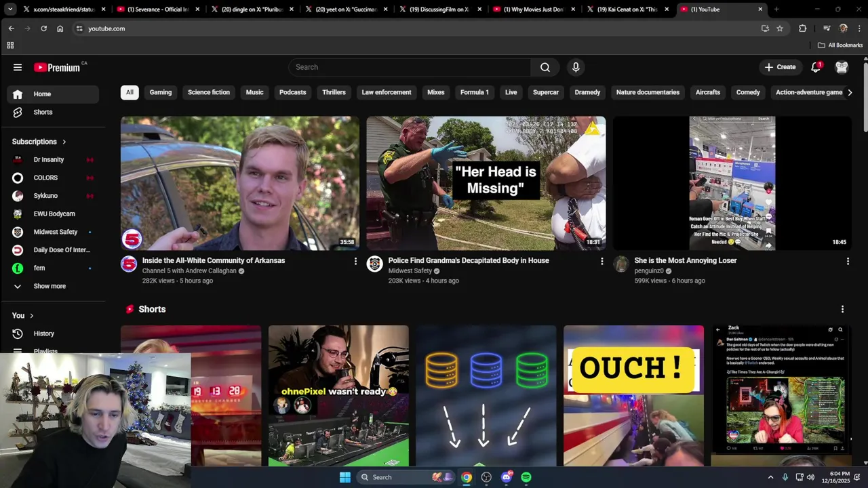Open penguinz0 channel avatar

[621, 264]
